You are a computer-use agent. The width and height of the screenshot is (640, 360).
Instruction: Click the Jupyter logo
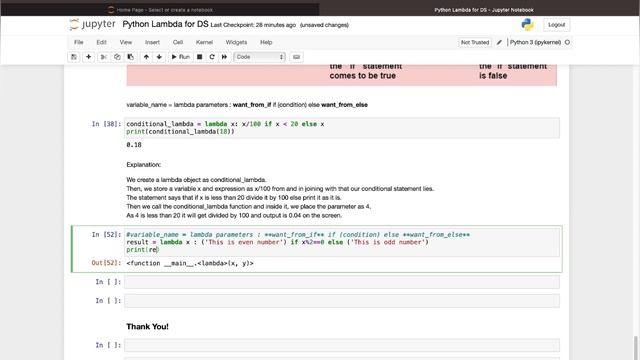tap(93, 24)
